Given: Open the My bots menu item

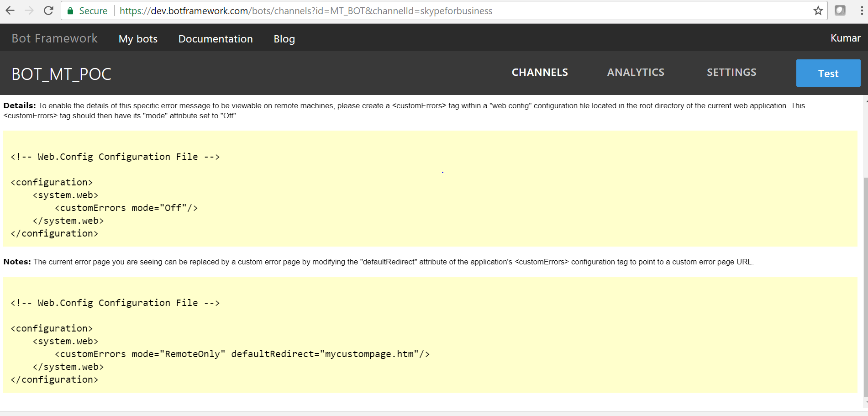Looking at the screenshot, I should coord(137,38).
